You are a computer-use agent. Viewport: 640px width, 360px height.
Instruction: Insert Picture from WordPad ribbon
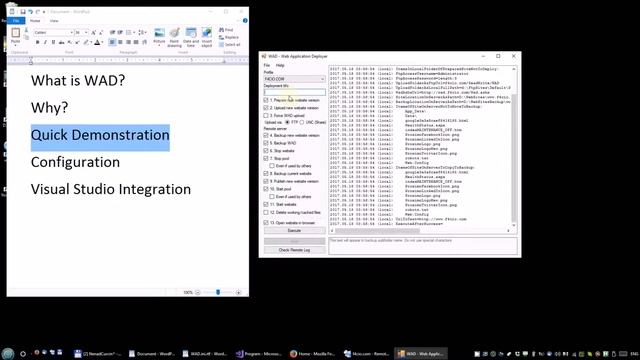coord(159,36)
